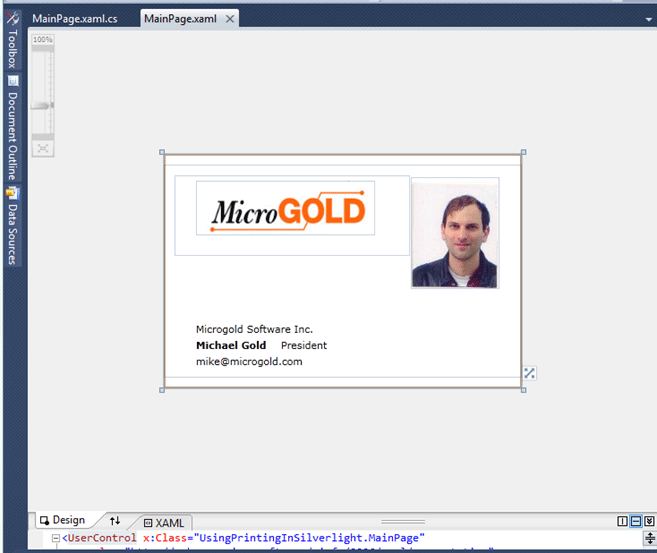
Task: Click the mike@microgold.com email text
Action: click(x=249, y=362)
